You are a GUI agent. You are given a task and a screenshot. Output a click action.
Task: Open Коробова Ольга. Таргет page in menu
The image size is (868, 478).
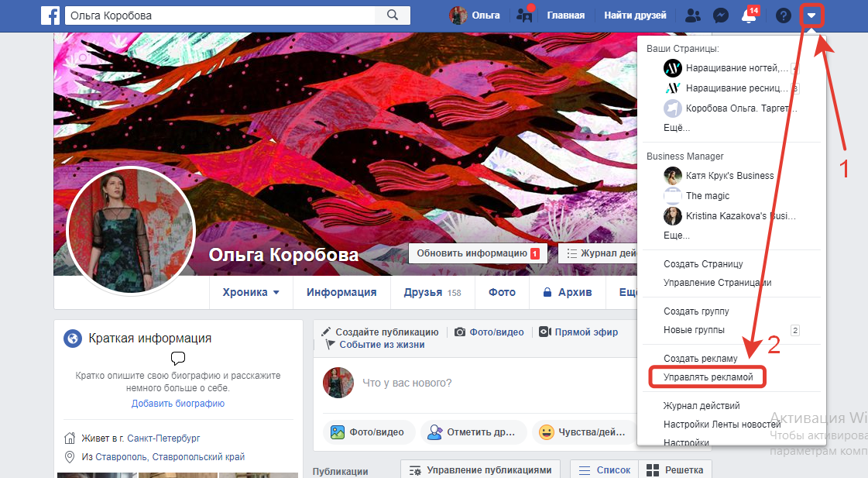731,108
